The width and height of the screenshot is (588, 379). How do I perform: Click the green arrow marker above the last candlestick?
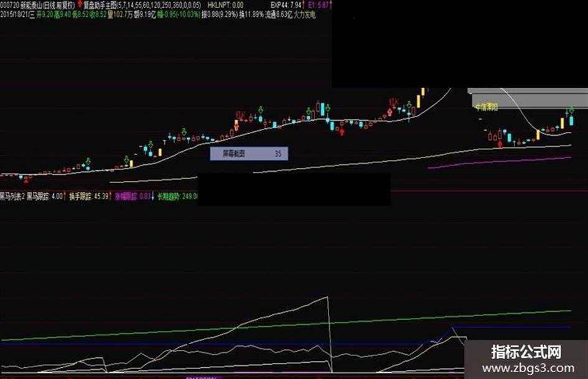pos(571,110)
